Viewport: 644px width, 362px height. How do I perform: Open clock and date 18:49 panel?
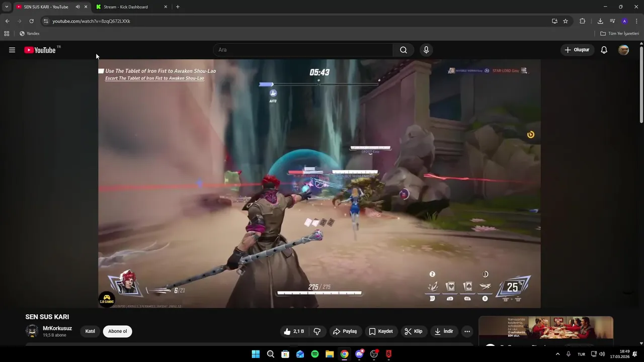[x=620, y=354]
